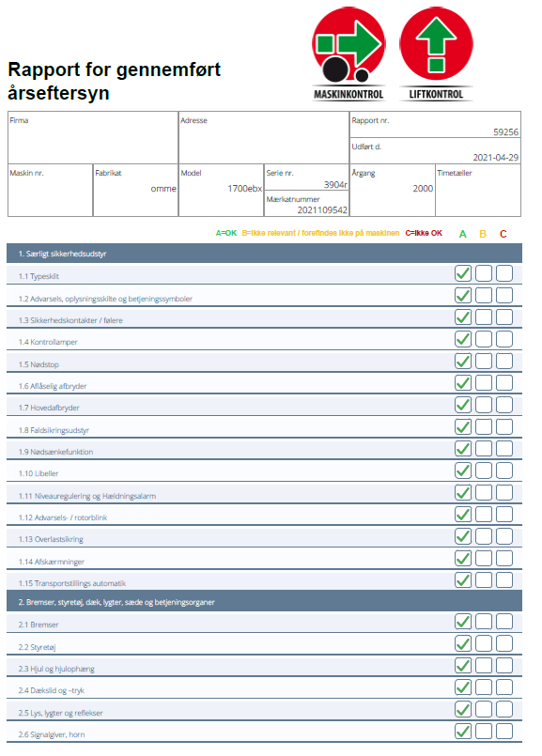The height and width of the screenshot is (756, 542).
Task: Click the C=Ikke OK legend text
Action: pos(424,233)
